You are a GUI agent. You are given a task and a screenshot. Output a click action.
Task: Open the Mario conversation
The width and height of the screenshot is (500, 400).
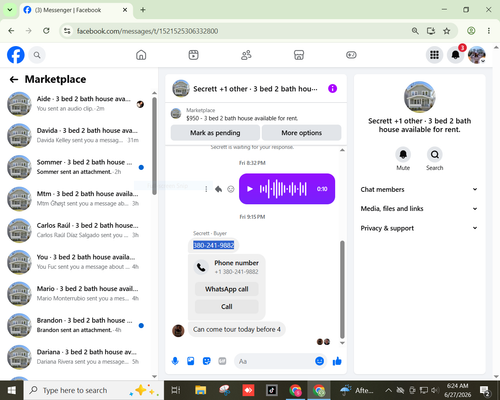click(76, 294)
